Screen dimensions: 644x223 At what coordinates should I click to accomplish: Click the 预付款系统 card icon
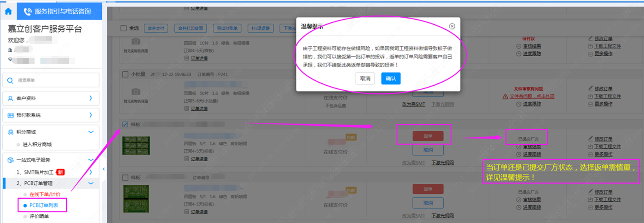click(10, 115)
